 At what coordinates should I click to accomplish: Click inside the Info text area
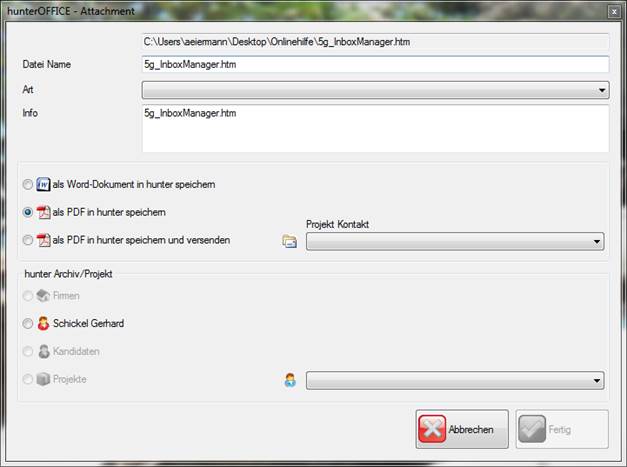pos(375,128)
